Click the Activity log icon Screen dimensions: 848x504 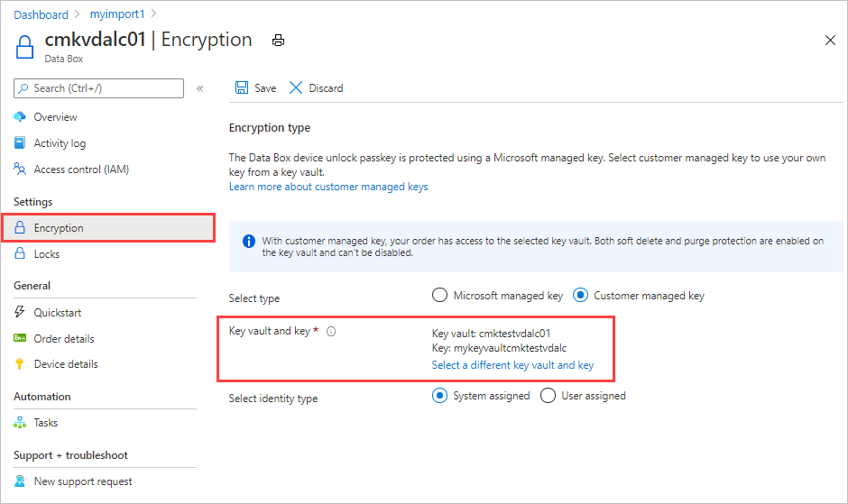[20, 143]
